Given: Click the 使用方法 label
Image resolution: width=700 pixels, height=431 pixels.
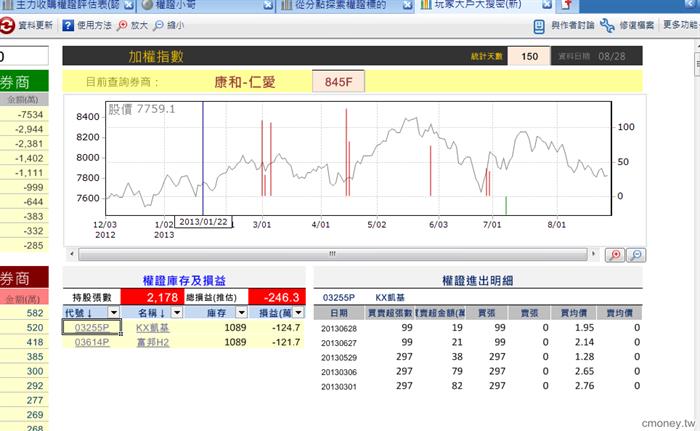Looking at the screenshot, I should (94, 25).
